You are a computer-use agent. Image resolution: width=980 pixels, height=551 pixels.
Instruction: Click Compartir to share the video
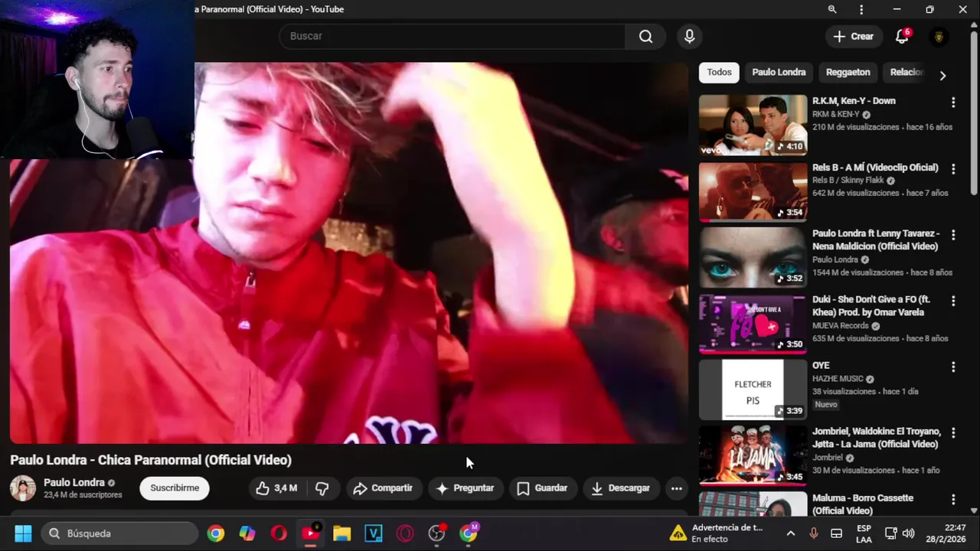pyautogui.click(x=383, y=488)
